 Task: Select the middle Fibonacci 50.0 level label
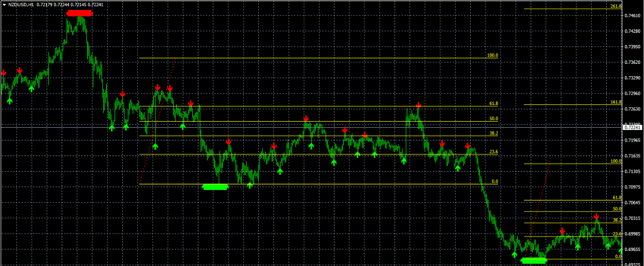tap(493, 119)
